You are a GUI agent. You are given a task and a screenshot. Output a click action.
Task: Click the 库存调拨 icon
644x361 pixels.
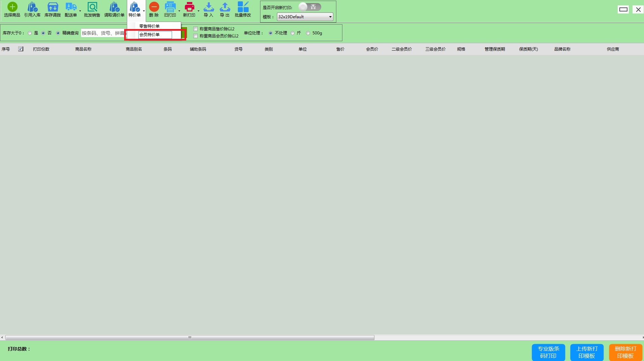[53, 7]
